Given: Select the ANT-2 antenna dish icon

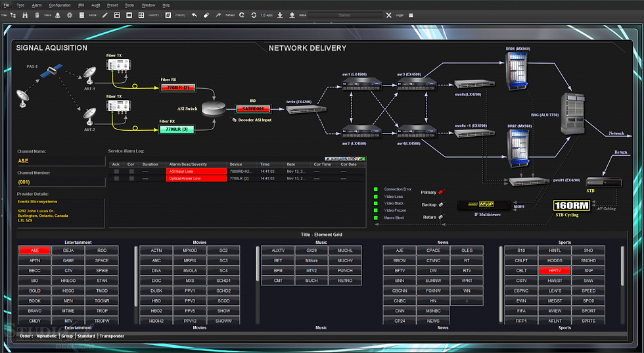Looking at the screenshot, I should click(x=89, y=117).
